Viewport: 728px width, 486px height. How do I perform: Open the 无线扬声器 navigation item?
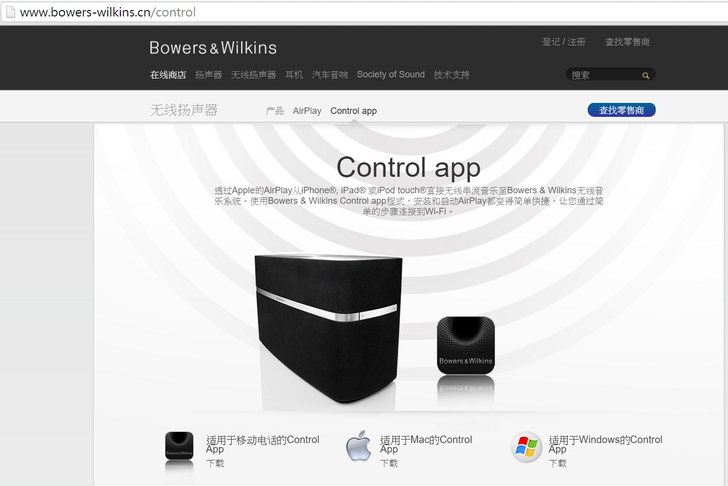point(254,75)
